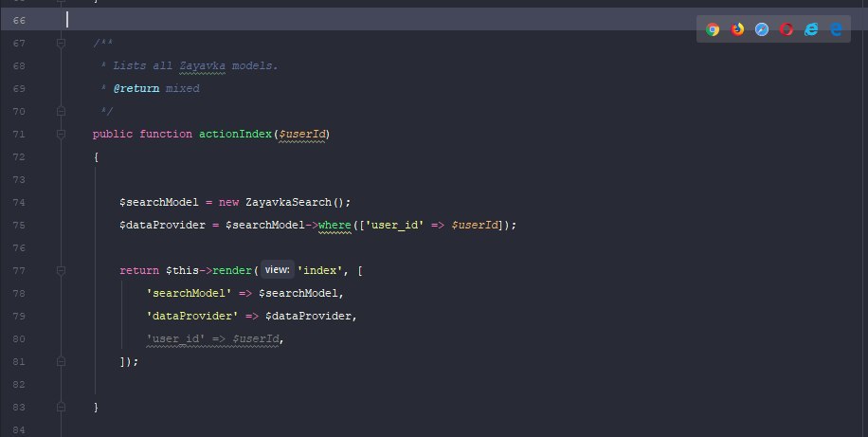Click the actionIndex function name
The width and height of the screenshot is (868, 437).
(235, 134)
